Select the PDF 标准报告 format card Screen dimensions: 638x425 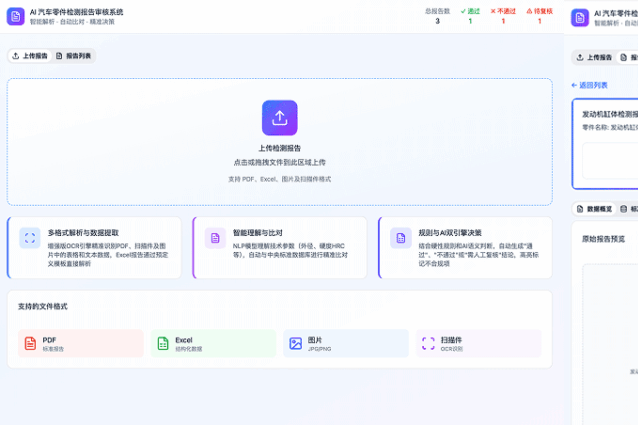pyautogui.click(x=80, y=343)
